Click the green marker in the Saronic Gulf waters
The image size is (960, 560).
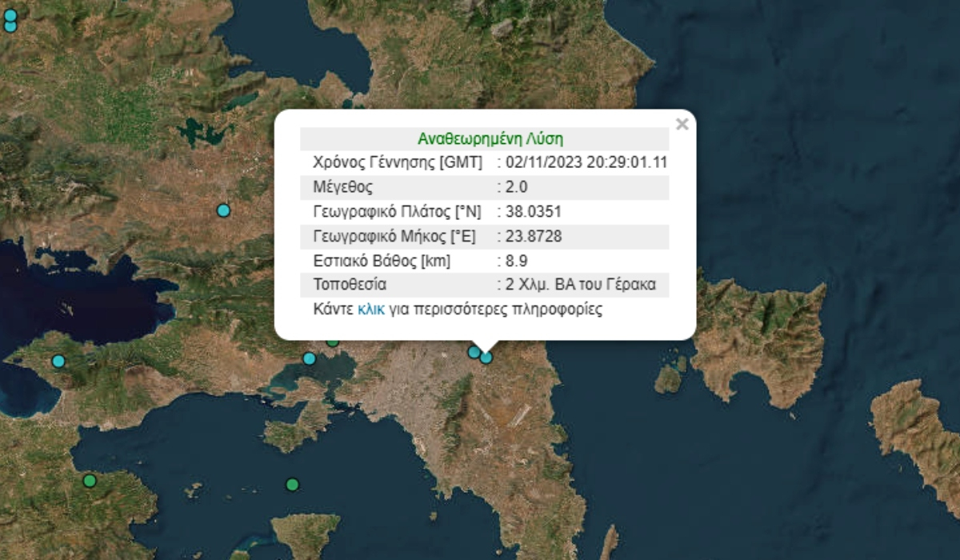tap(293, 484)
